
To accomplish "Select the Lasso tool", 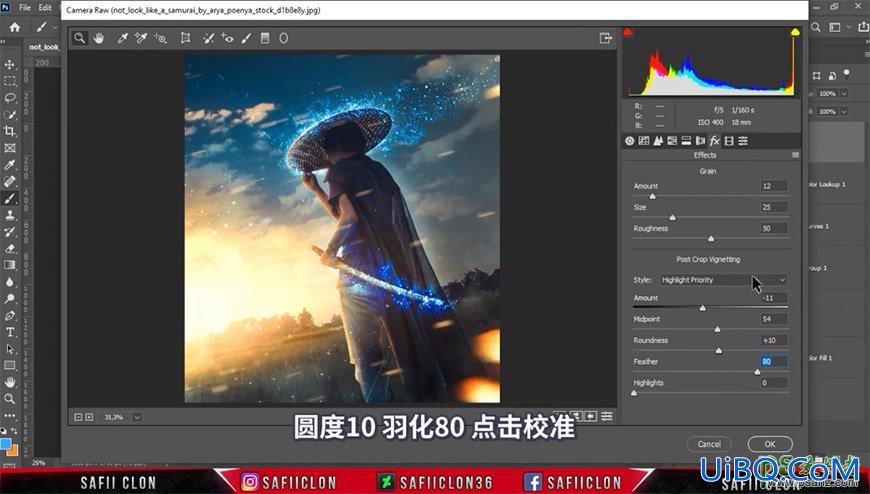I will click(9, 98).
